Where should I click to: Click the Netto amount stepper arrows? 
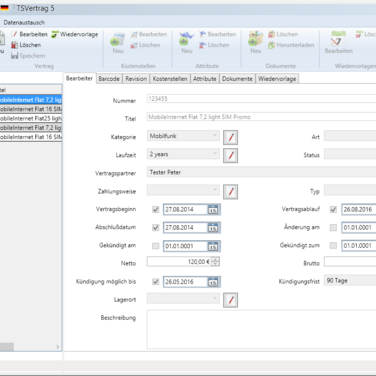(215, 262)
